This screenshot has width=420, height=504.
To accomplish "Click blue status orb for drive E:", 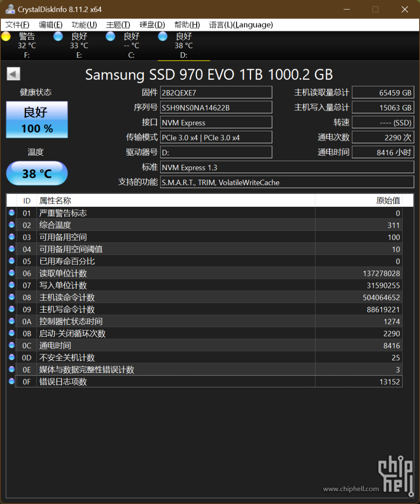I will [58, 36].
